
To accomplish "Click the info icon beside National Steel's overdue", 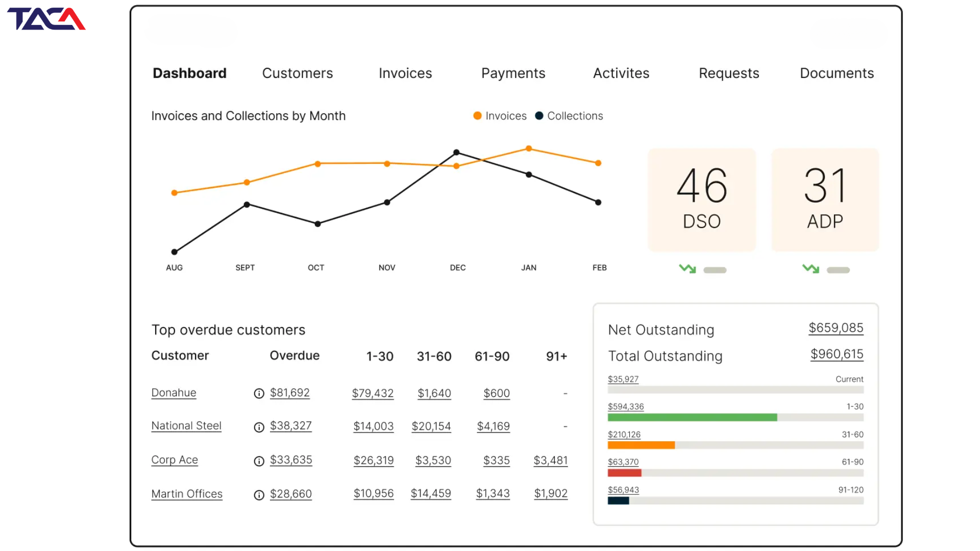I will click(259, 427).
